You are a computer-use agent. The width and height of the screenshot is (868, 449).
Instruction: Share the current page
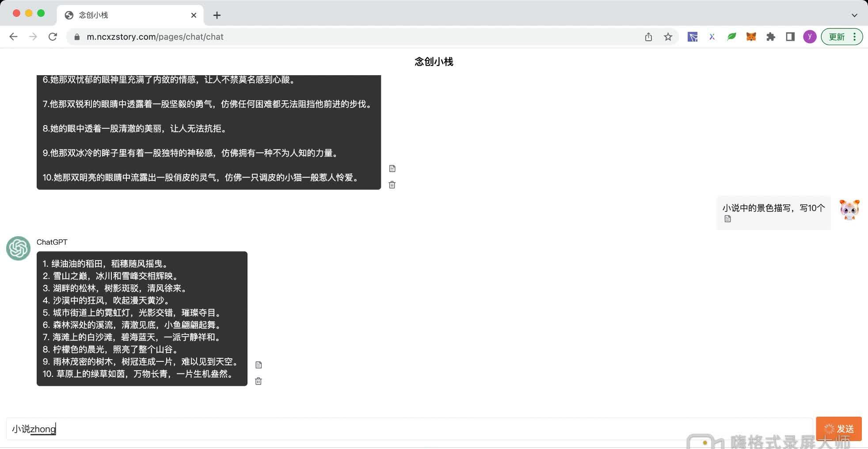pyautogui.click(x=648, y=37)
